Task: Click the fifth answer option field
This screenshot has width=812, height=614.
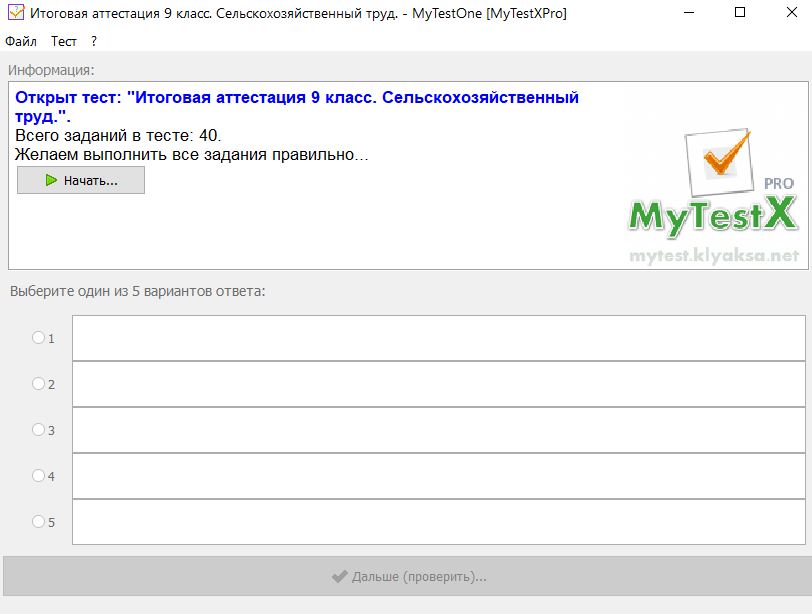Action: [x=439, y=522]
